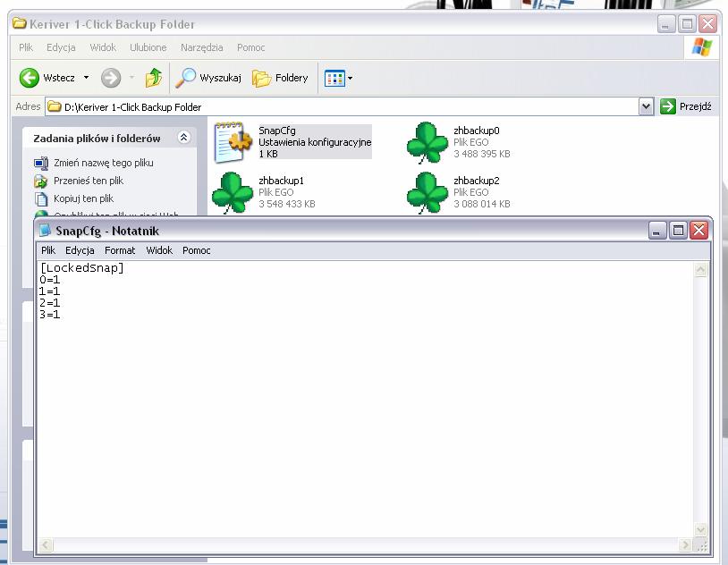This screenshot has width=728, height=565.
Task: Open the Edycja menu in Notatnik
Action: [80, 250]
